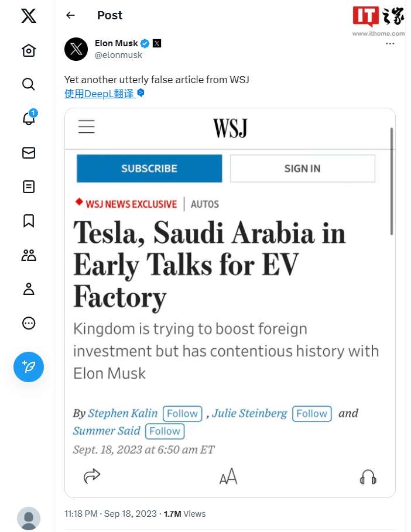Open post options three-dot menu
Screen dimensions: 411x532
coord(390,44)
